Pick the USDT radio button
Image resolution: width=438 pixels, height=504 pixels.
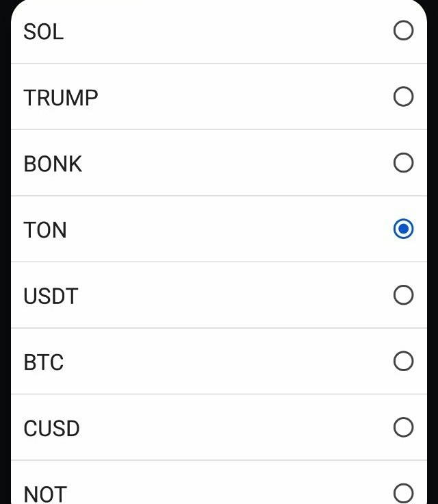403,295
